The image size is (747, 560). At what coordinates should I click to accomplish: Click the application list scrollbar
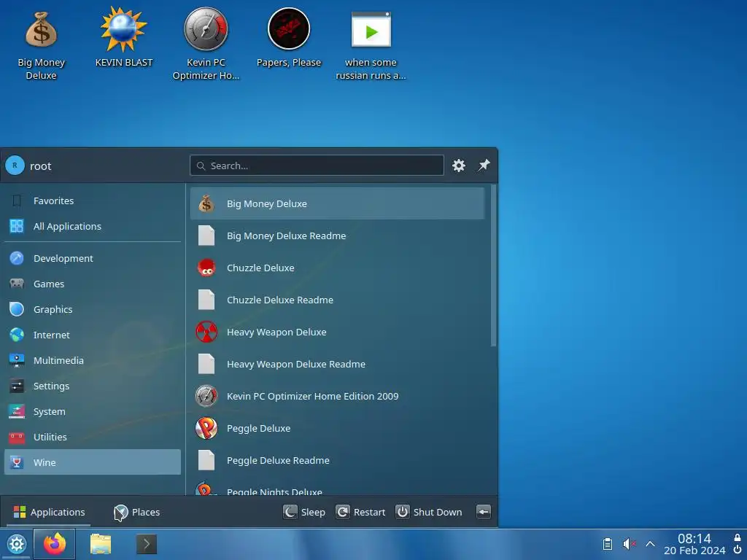tap(493, 265)
